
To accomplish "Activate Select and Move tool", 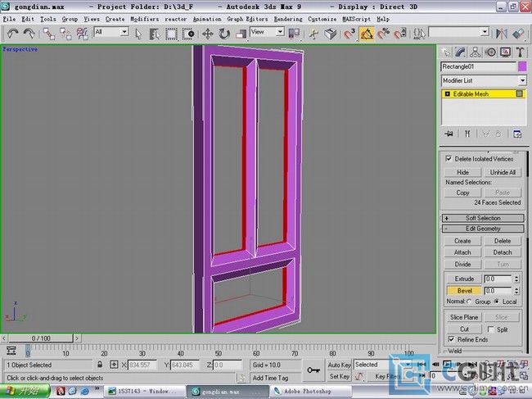I will [x=208, y=34].
